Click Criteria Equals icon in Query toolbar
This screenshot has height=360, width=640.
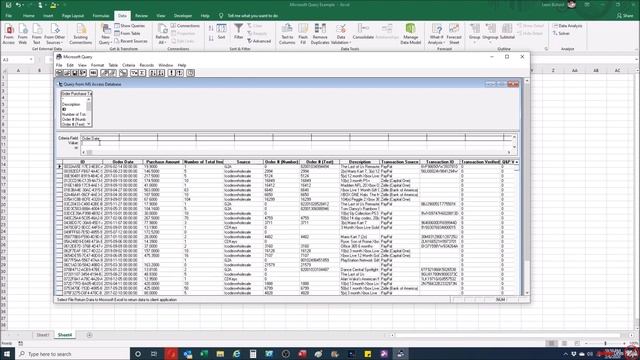click(134, 73)
